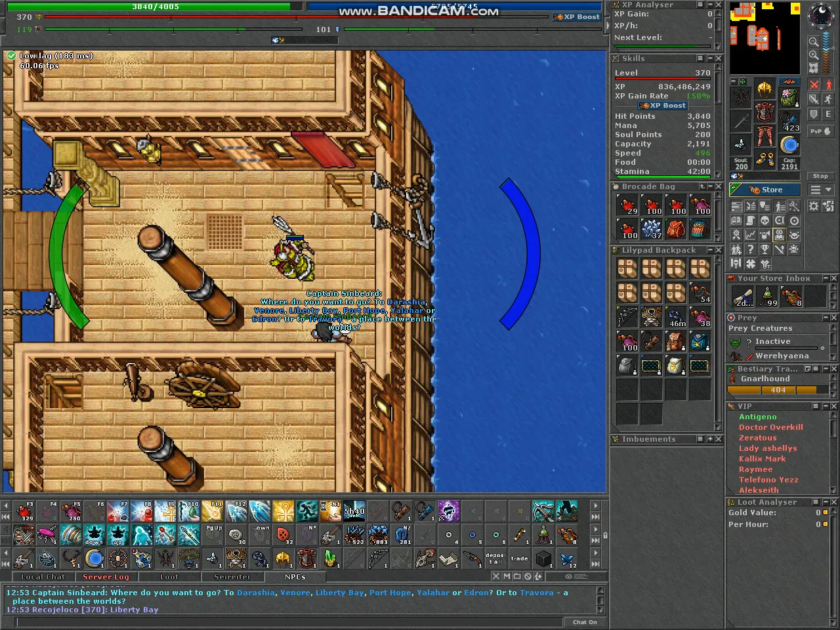Minimize the Brocade Bag panel

point(710,186)
